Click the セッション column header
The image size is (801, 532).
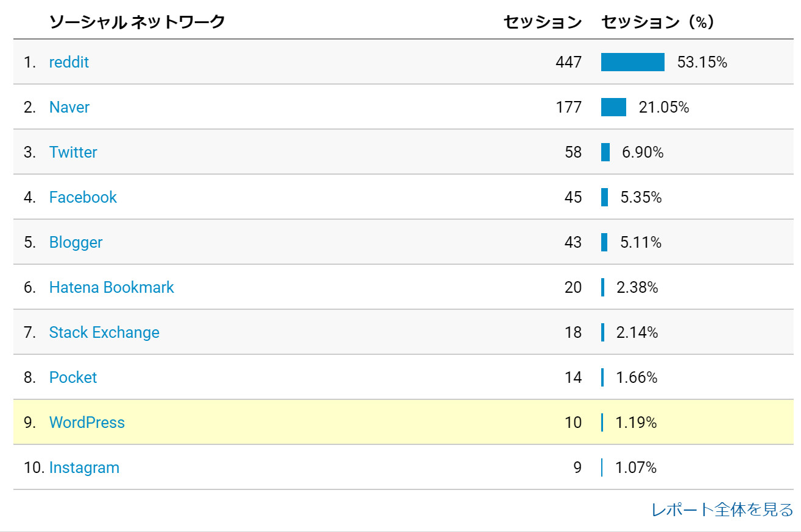click(543, 22)
